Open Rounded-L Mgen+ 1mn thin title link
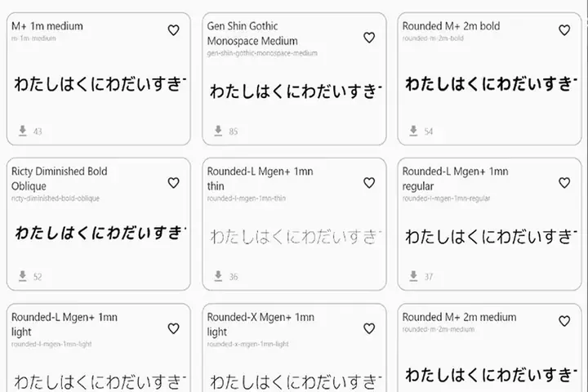 [x=260, y=179]
